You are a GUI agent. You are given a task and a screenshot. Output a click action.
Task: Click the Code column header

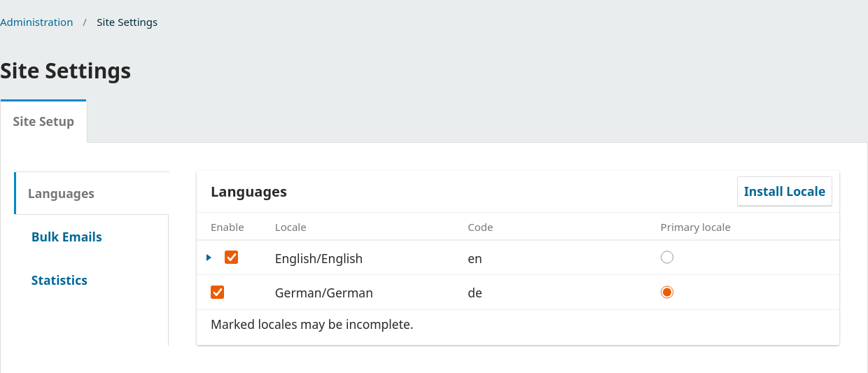point(480,227)
